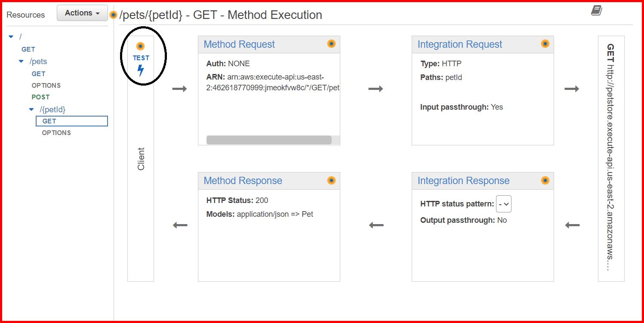644x323 pixels.
Task: Open the Method Request settings link
Action: [x=239, y=44]
